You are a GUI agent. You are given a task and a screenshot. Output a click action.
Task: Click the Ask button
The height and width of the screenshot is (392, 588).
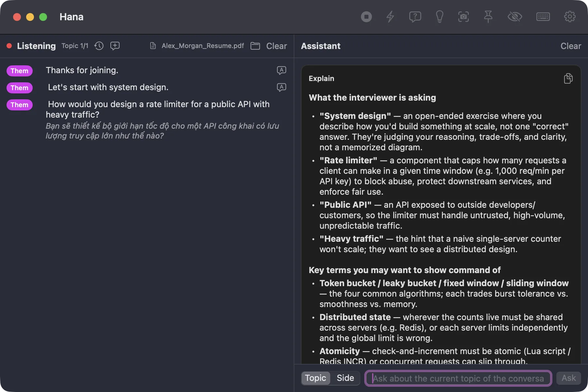[569, 378]
